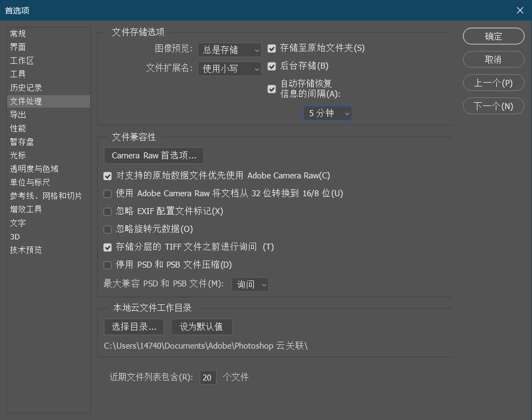The height and width of the screenshot is (420, 532).
Task: Check 忽略 EXIF 配置文件标记(X)
Action: point(107,211)
